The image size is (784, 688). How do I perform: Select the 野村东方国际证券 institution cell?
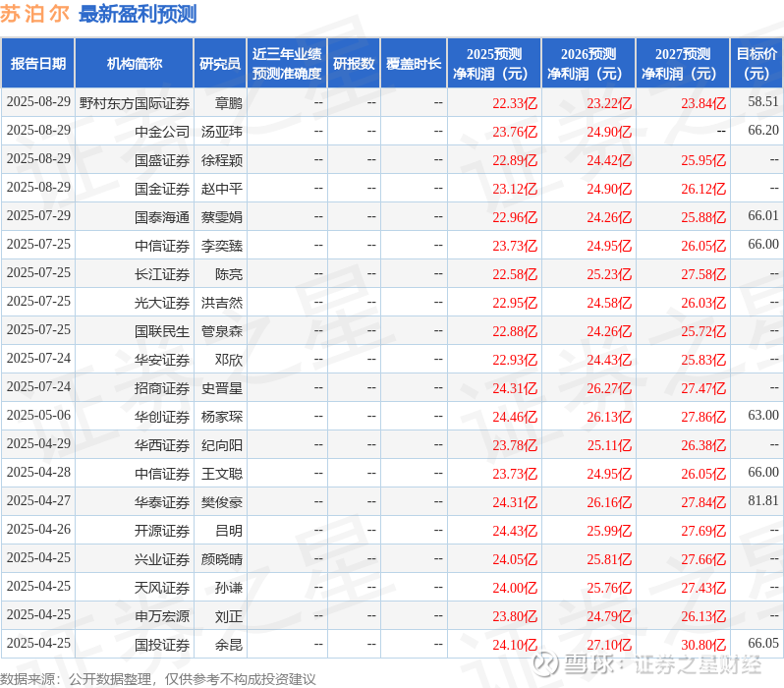[x=135, y=103]
